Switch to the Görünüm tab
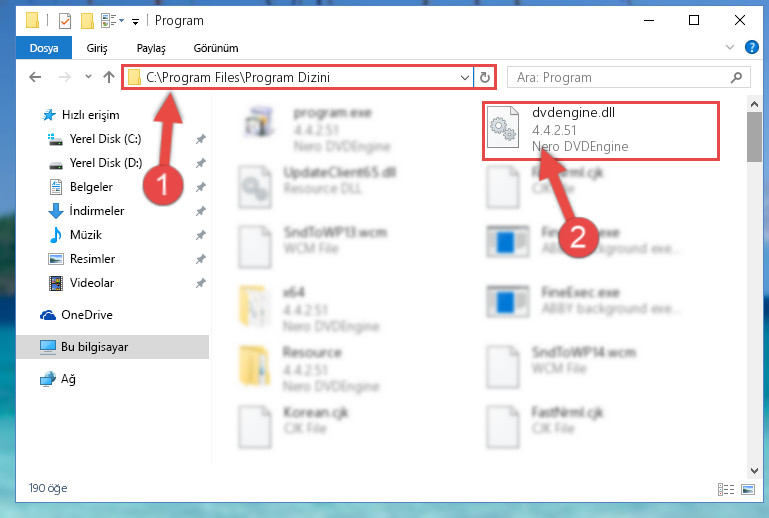Screen dimensions: 769x518 click(x=216, y=48)
